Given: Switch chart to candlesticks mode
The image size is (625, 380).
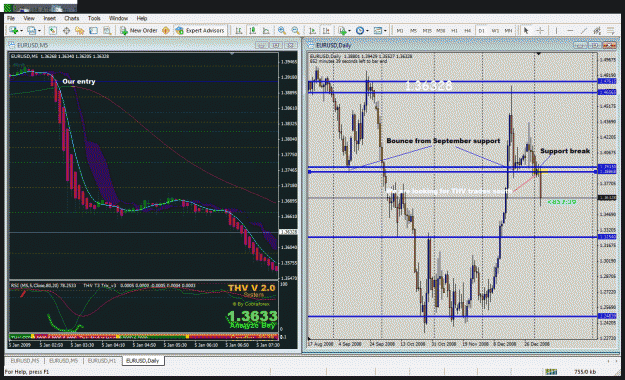Looking at the screenshot, I should coord(252,30).
